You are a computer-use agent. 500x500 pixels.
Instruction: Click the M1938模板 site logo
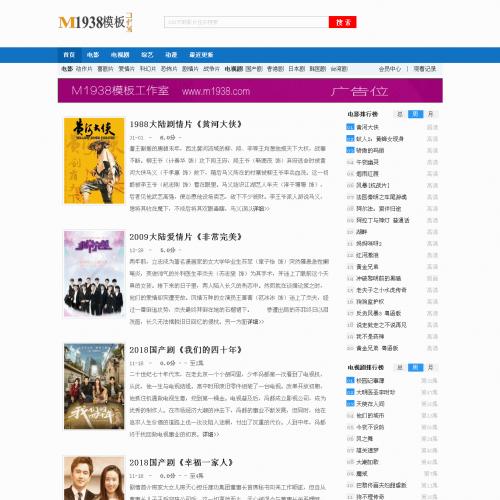click(x=95, y=22)
